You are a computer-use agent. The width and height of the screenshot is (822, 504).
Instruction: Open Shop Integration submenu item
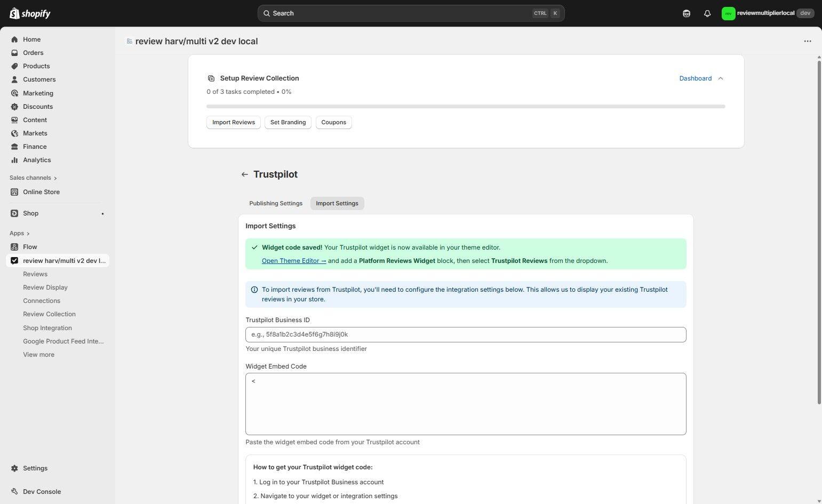coord(47,328)
